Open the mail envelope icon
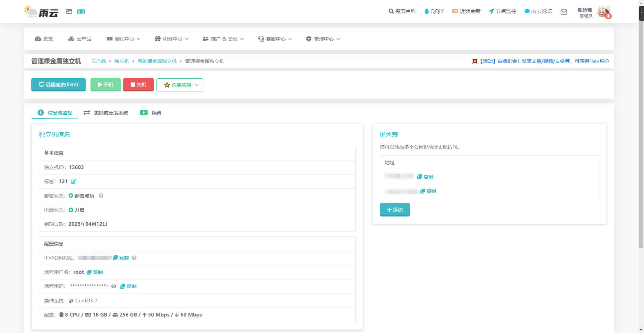Viewport: 644px width, 333px height. click(x=564, y=12)
